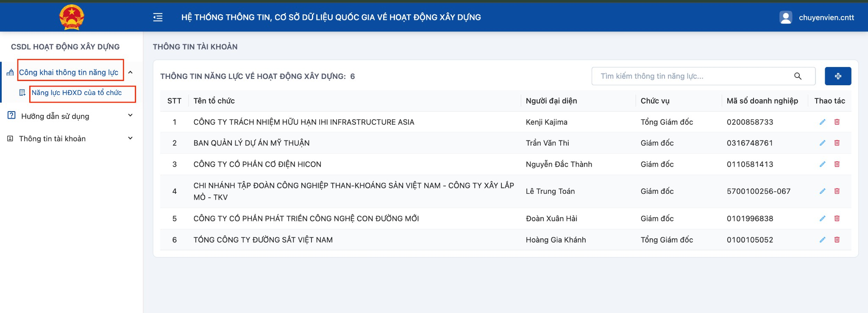868x313 pixels.
Task: Edit TỔNG CÔNG TY ĐƯỜNG SẮT VIỆT NAM row
Action: (822, 240)
